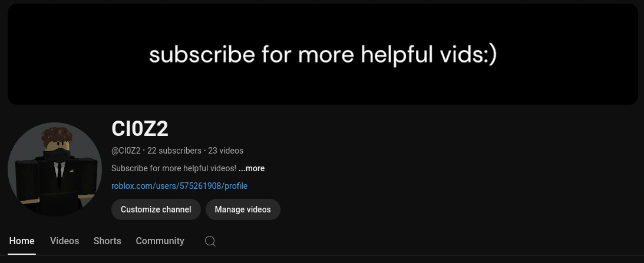Open Manage videos
Viewport: 644px width, 263px height.
tap(243, 209)
